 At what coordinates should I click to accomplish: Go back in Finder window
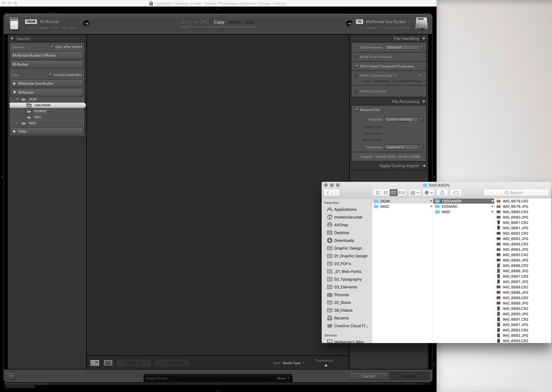point(328,193)
